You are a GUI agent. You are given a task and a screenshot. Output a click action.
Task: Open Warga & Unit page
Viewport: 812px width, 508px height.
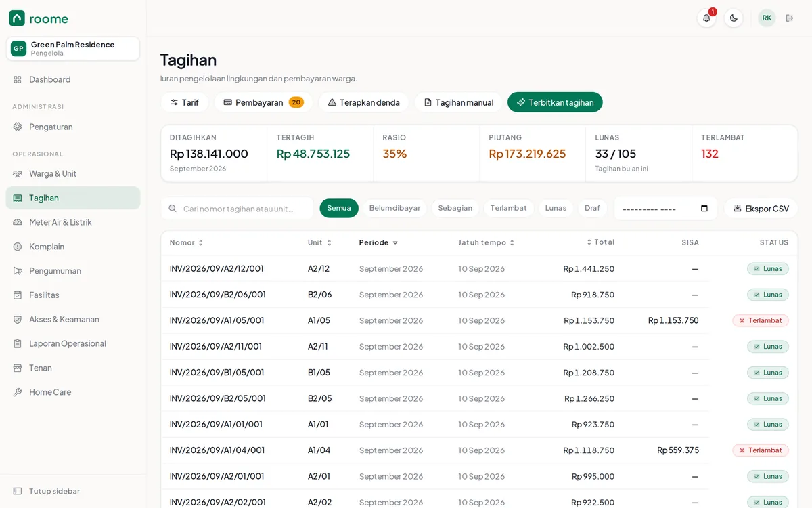pos(73,173)
